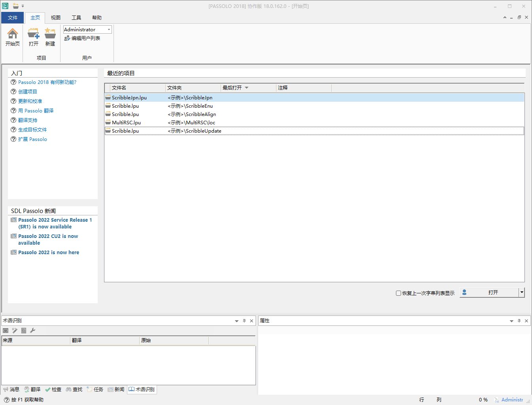
Task: Click the wrench settings icon in 术语识别
Action: [33, 331]
